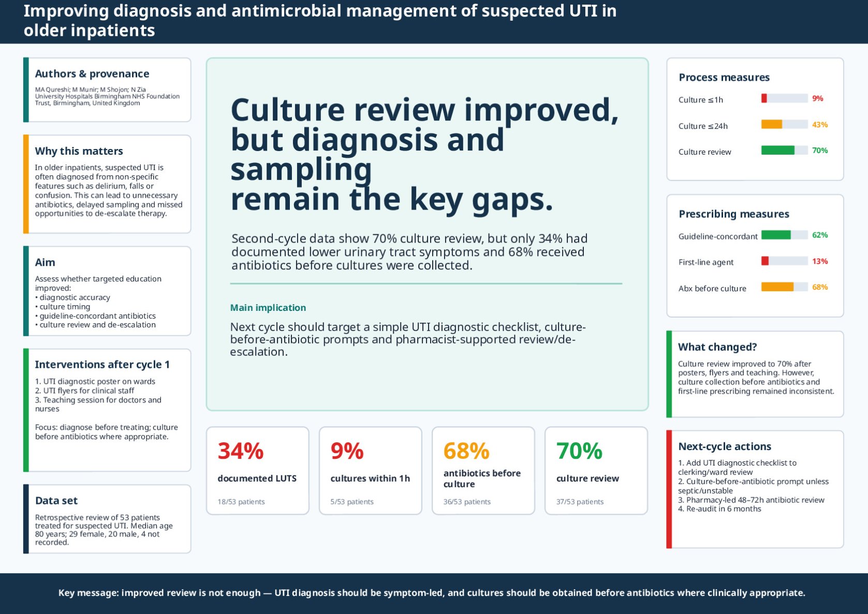The width and height of the screenshot is (868, 614).
Task: Click '36/53 patients' caption
Action: tap(467, 502)
